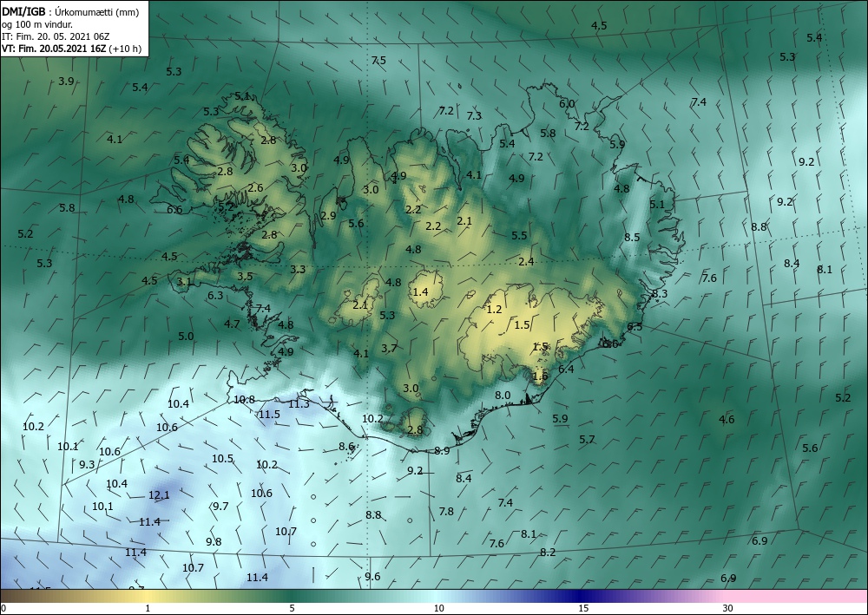Click the value 8.5 on the map
This screenshot has width=868, height=615.
tap(632, 238)
